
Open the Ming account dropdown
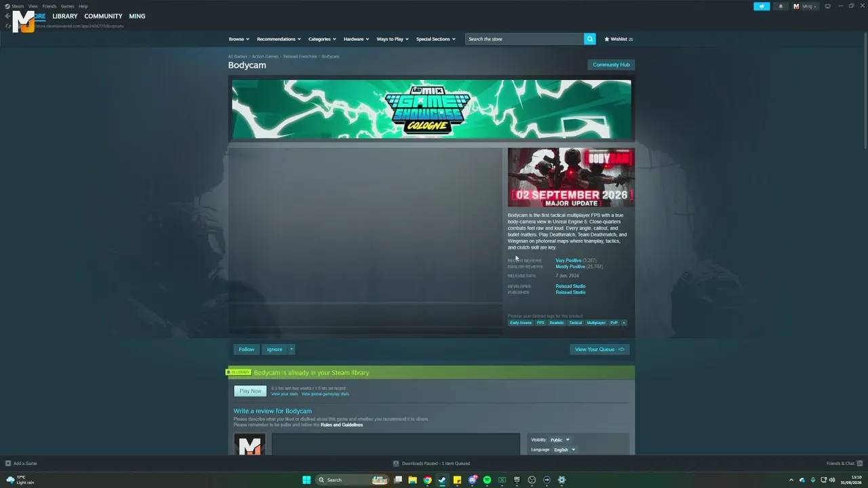[805, 6]
